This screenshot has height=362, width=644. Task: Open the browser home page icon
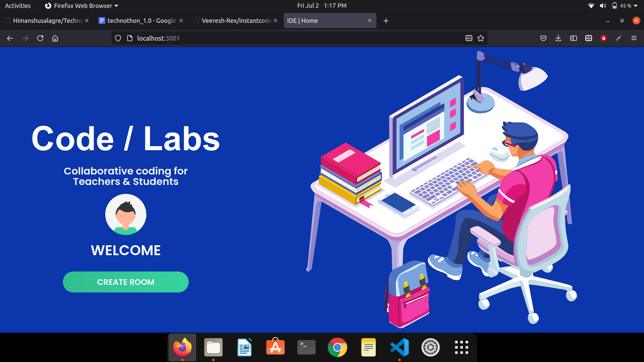click(55, 38)
